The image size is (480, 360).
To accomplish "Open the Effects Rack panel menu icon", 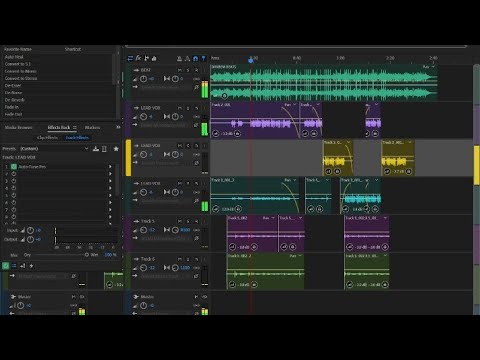I will click(x=75, y=127).
